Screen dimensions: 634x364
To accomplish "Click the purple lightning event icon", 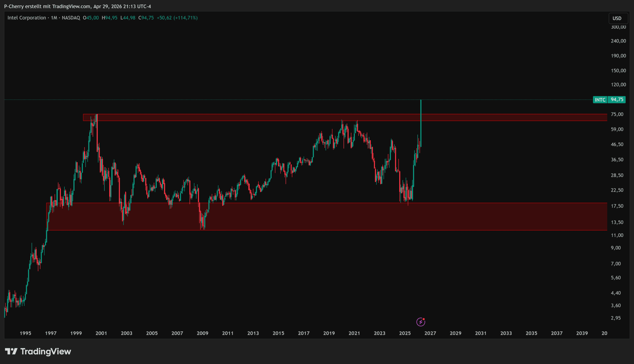I will (421, 322).
